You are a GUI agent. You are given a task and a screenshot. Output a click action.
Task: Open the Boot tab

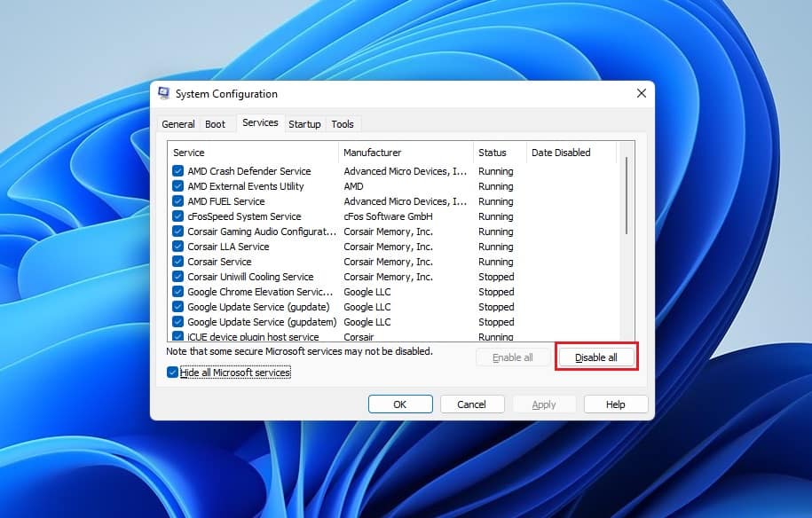[215, 124]
